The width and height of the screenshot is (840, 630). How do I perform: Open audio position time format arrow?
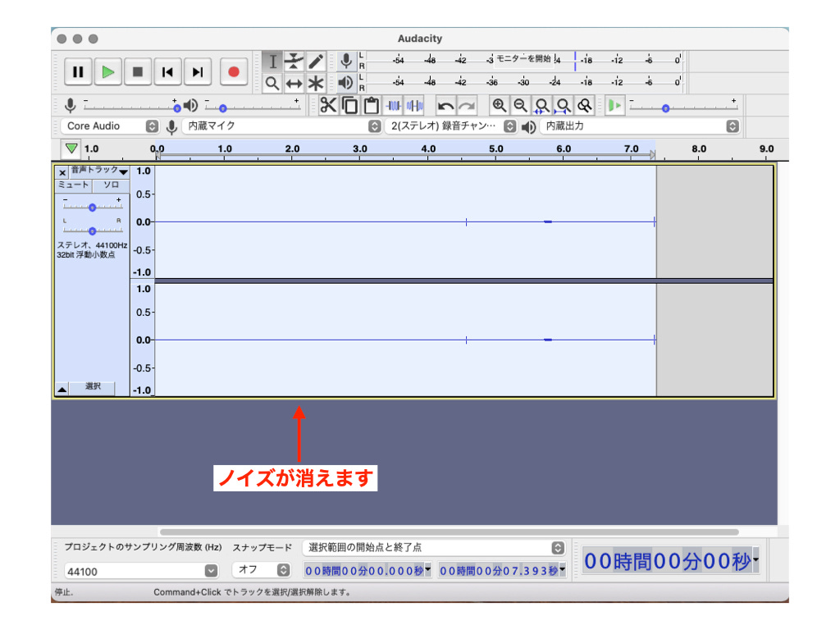(x=756, y=559)
